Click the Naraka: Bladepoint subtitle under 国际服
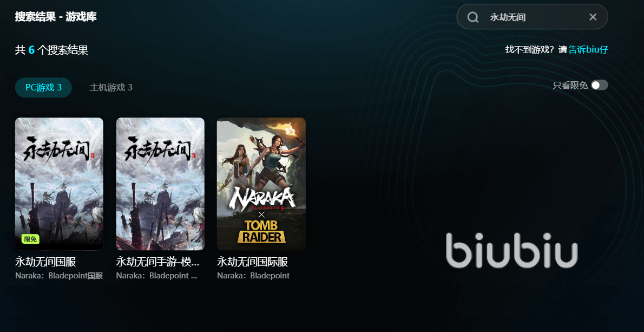 click(x=253, y=276)
